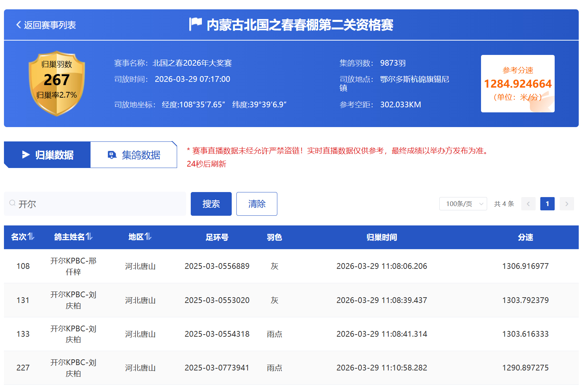Go to the next page arrow

(567, 204)
